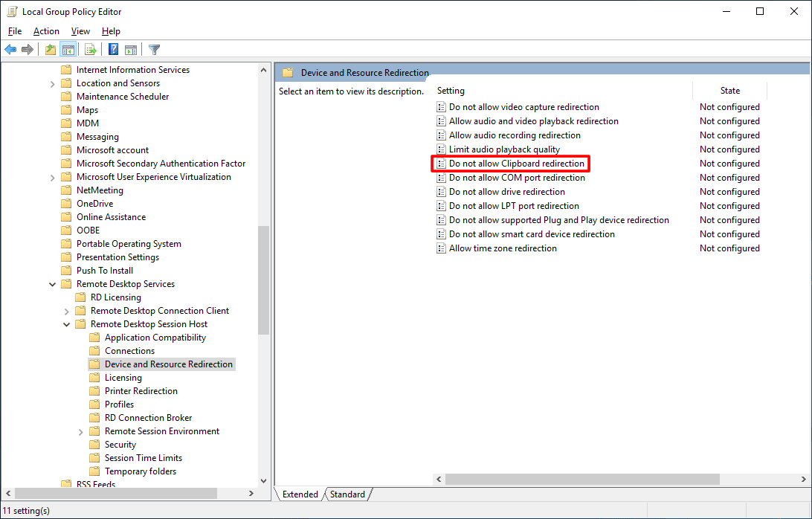This screenshot has height=519, width=812.
Task: Open the Action menu
Action: 46,31
